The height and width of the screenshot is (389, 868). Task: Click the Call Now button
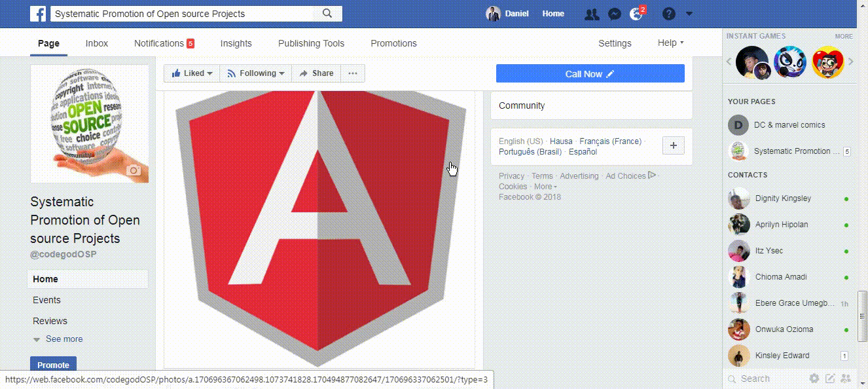(590, 73)
